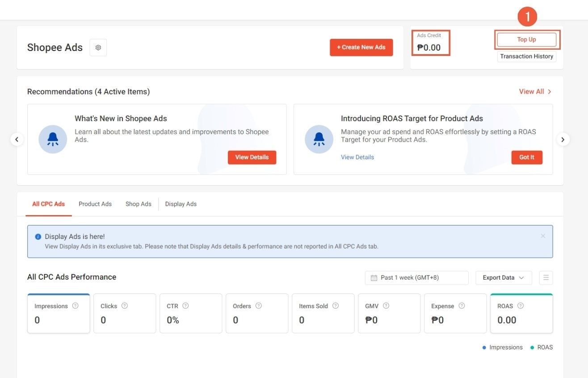588x378 pixels.
Task: Click the help icon next to GMV
Action: [386, 306]
